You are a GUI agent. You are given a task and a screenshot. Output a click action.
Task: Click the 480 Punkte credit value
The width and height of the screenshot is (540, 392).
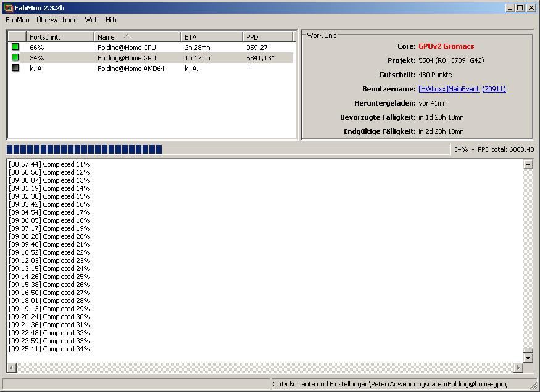435,75
